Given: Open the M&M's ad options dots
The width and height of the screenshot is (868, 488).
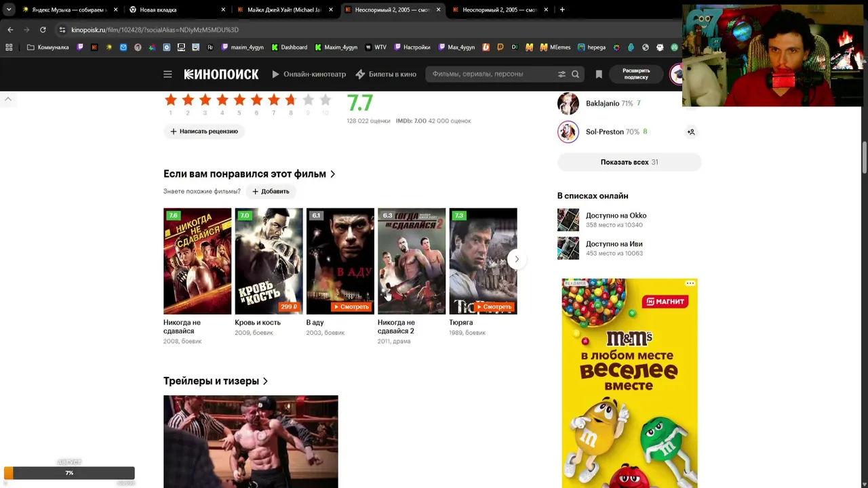Looking at the screenshot, I should click(x=690, y=283).
